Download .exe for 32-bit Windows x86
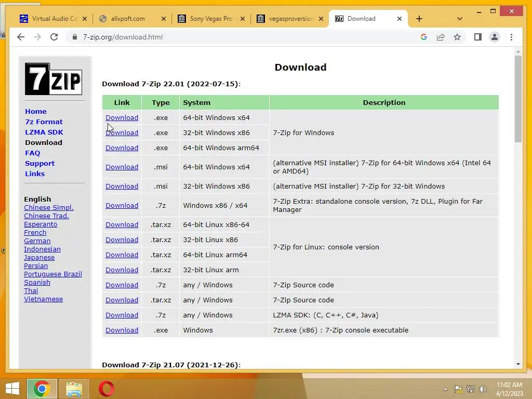This screenshot has height=399, width=532. [x=122, y=132]
